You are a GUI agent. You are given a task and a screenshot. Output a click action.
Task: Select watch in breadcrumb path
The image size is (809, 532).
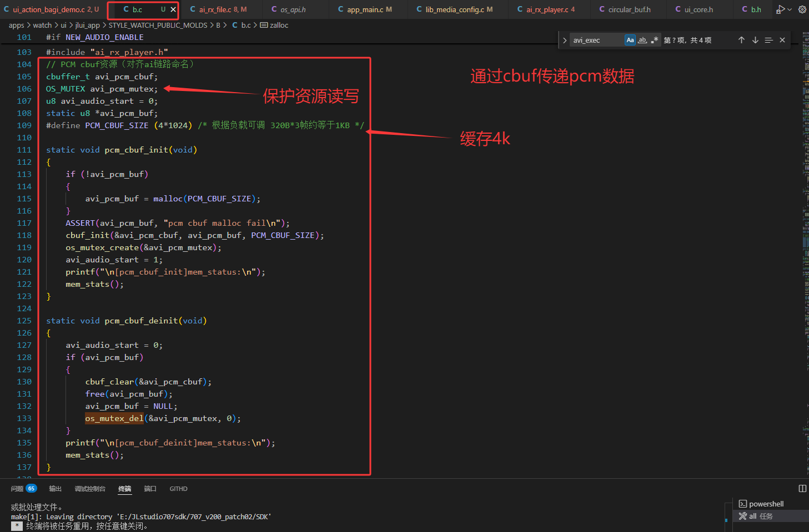pos(42,25)
